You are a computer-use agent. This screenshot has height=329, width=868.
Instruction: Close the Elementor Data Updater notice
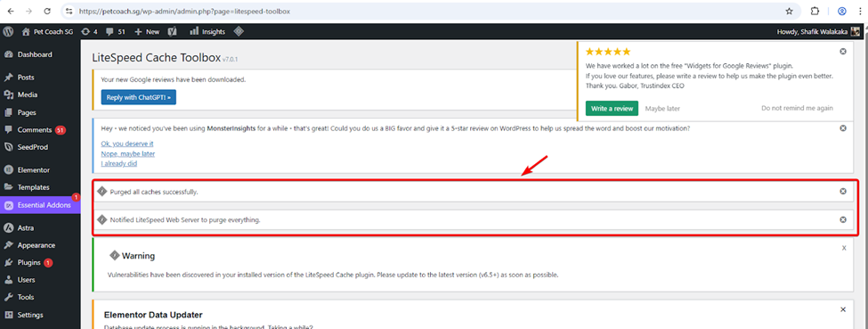coord(843,309)
